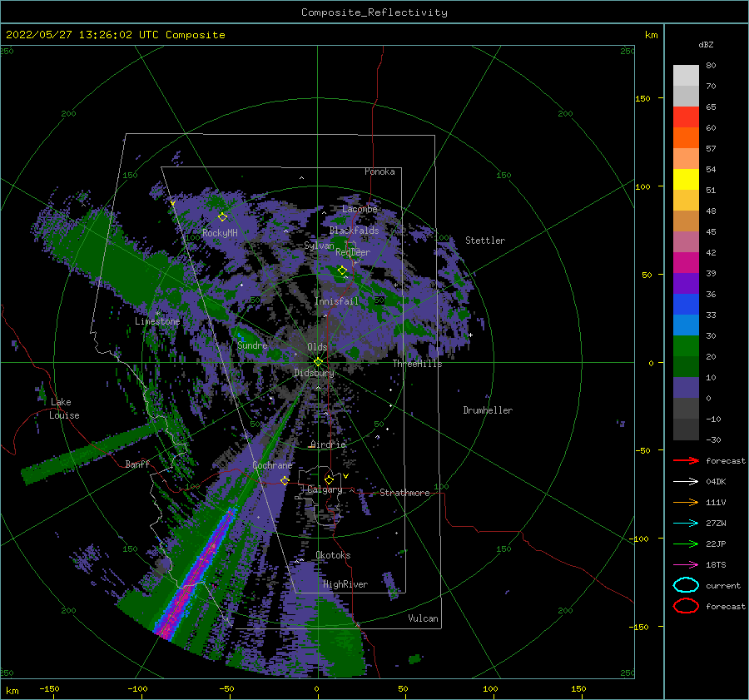This screenshot has height=700, width=749.
Task: Click the magenta 39-42 dBZ swatch
Action: (x=686, y=262)
